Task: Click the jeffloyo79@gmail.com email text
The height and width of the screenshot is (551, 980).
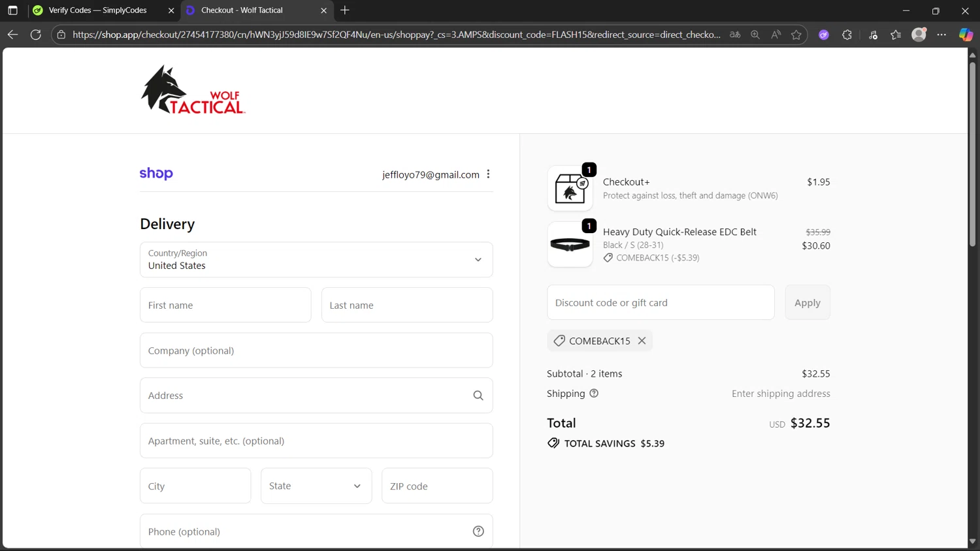Action: coord(431,174)
